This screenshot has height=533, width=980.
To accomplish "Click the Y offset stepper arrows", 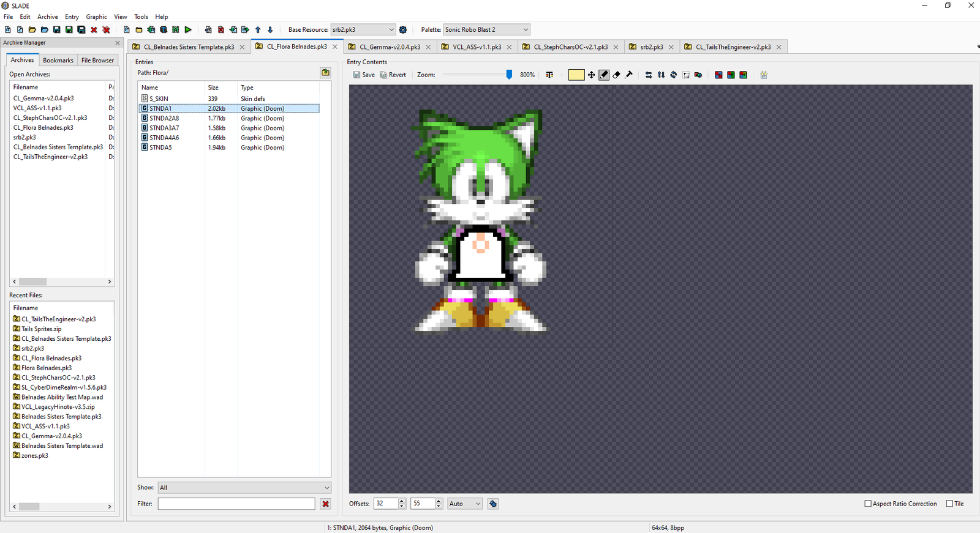I will (439, 504).
